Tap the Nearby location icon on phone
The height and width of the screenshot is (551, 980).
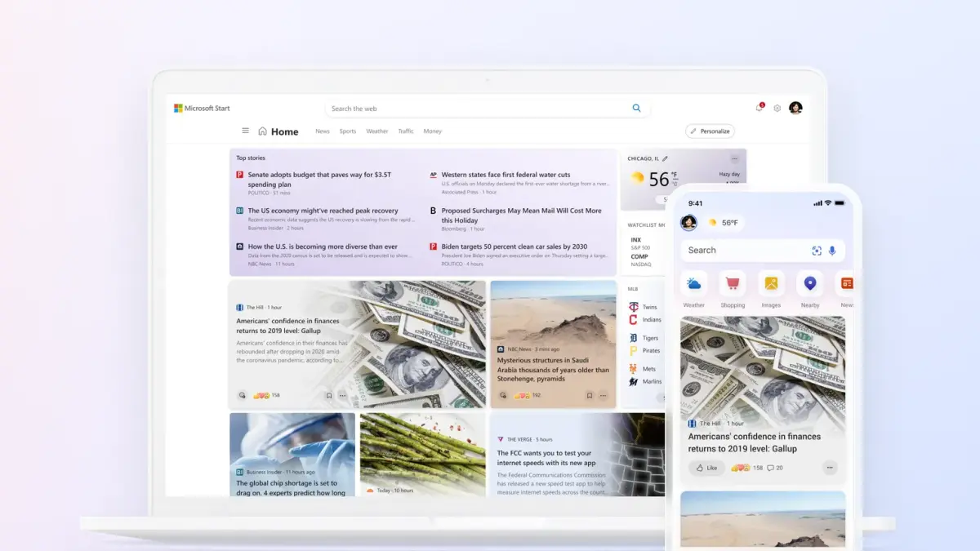tap(809, 284)
